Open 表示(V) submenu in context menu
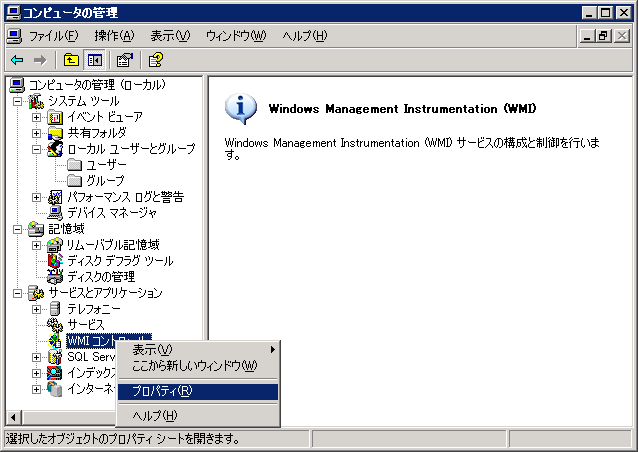This screenshot has height=452, width=638. tap(198, 349)
